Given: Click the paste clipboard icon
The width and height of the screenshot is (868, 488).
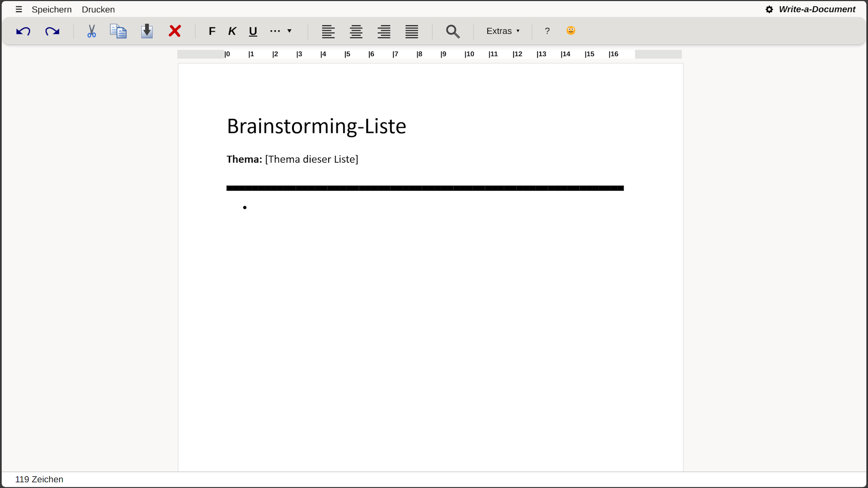Looking at the screenshot, I should click(147, 31).
